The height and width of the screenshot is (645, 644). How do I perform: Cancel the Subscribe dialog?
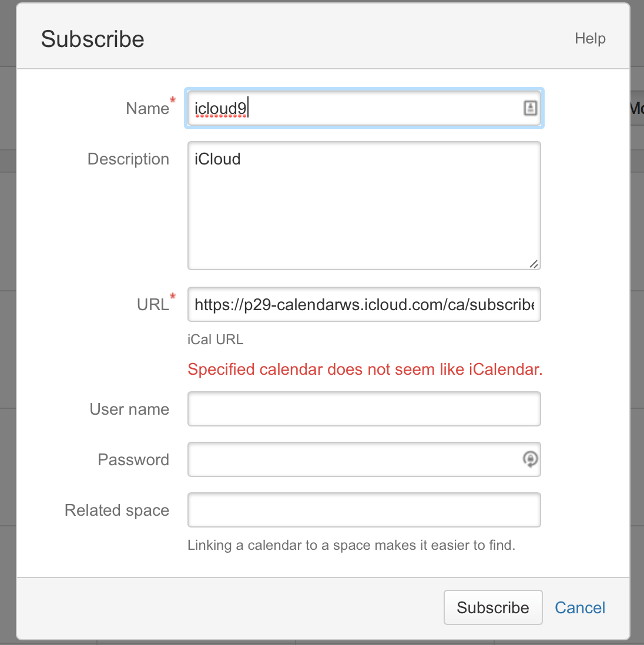pos(580,607)
